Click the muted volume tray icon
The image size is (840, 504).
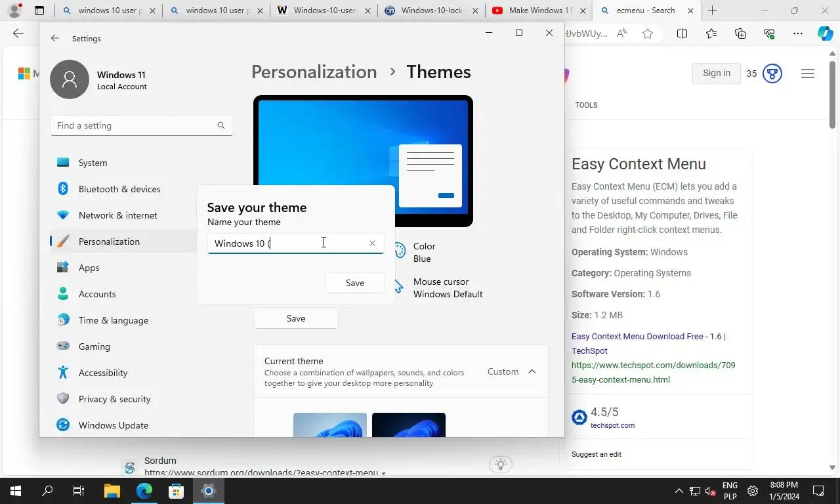point(711,491)
